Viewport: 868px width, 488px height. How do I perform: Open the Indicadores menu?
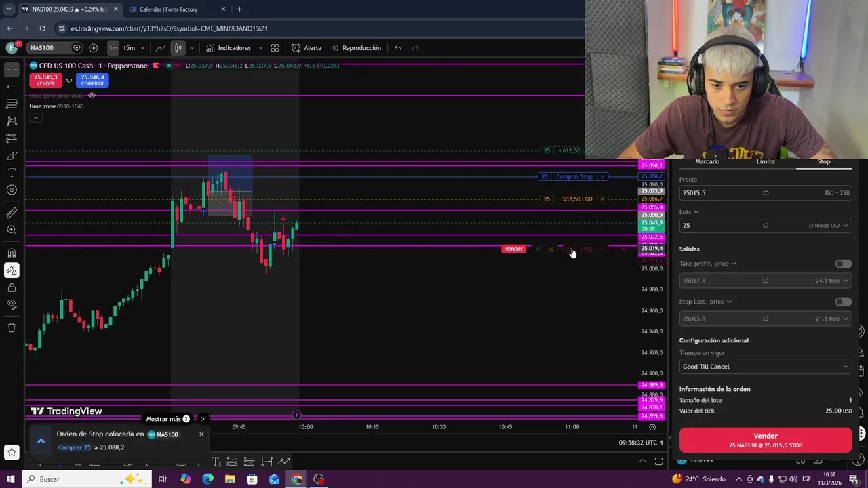coord(229,48)
